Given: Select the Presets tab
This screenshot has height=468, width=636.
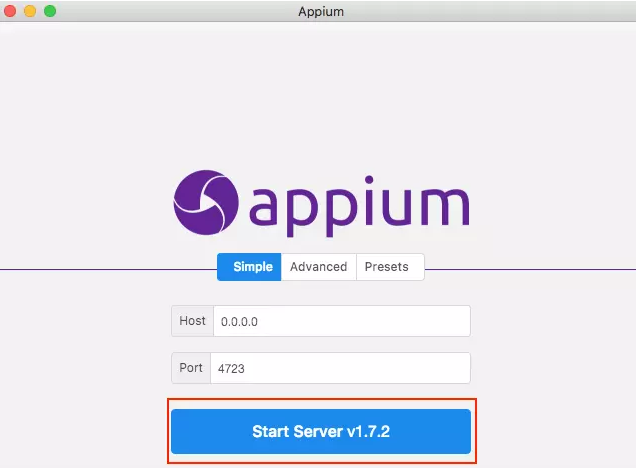Looking at the screenshot, I should click(x=390, y=267).
